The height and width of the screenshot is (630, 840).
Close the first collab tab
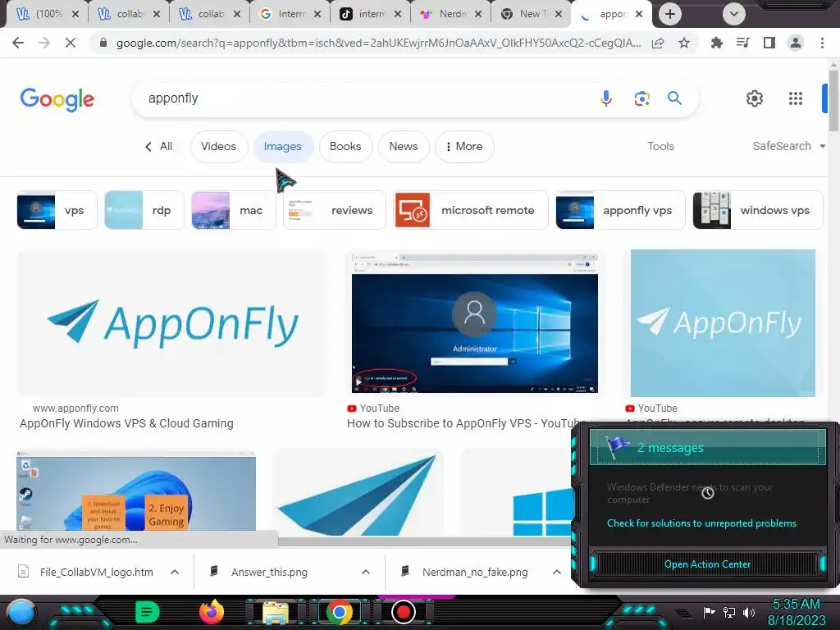[x=157, y=14]
